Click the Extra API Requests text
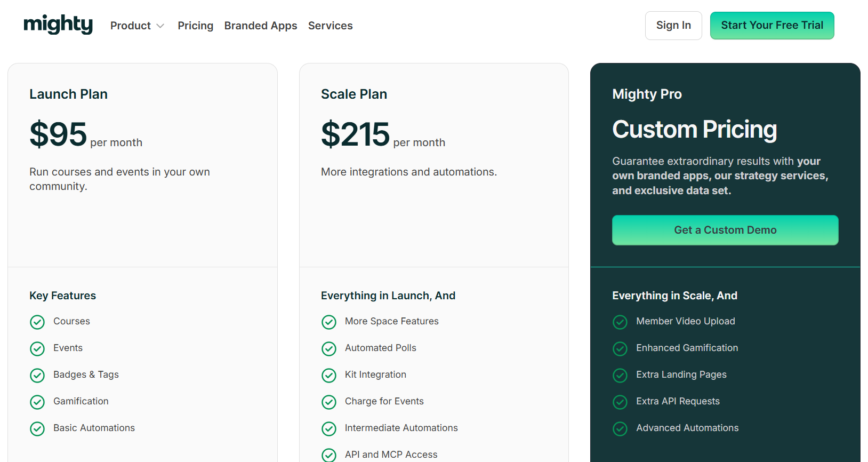868x462 pixels. (678, 401)
